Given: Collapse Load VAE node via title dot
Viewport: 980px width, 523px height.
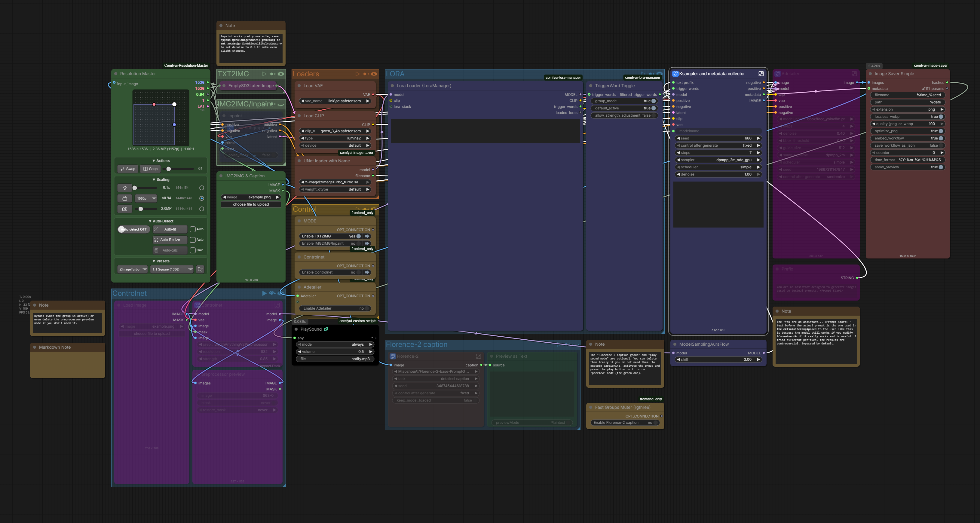Looking at the screenshot, I should [299, 86].
